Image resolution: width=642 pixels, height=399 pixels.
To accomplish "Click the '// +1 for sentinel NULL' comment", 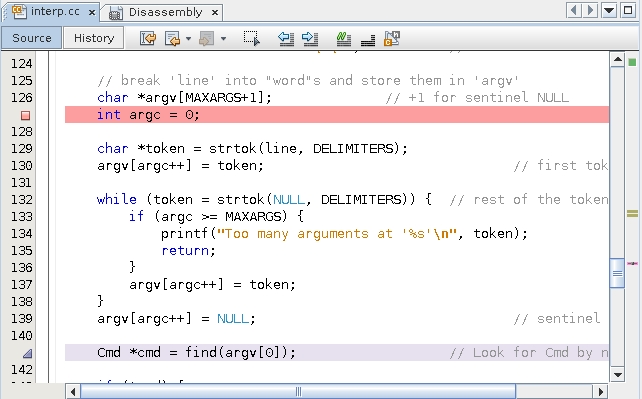I will coord(477,98).
